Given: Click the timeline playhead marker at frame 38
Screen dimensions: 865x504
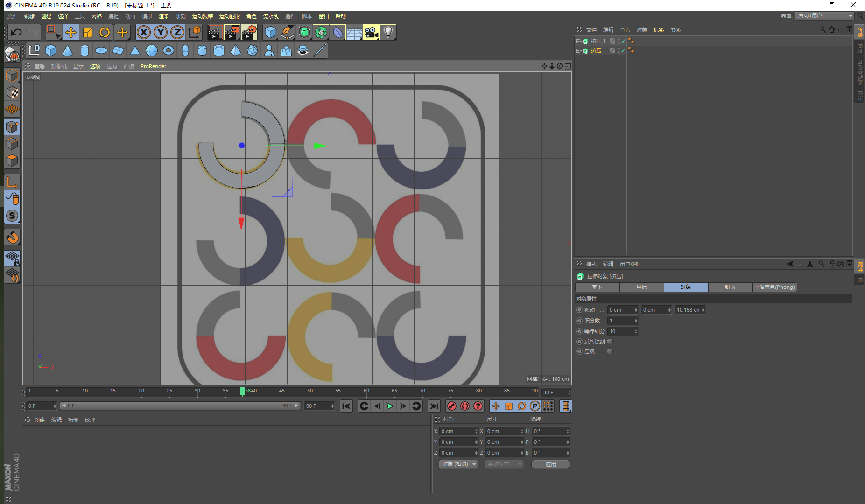Looking at the screenshot, I should click(242, 391).
